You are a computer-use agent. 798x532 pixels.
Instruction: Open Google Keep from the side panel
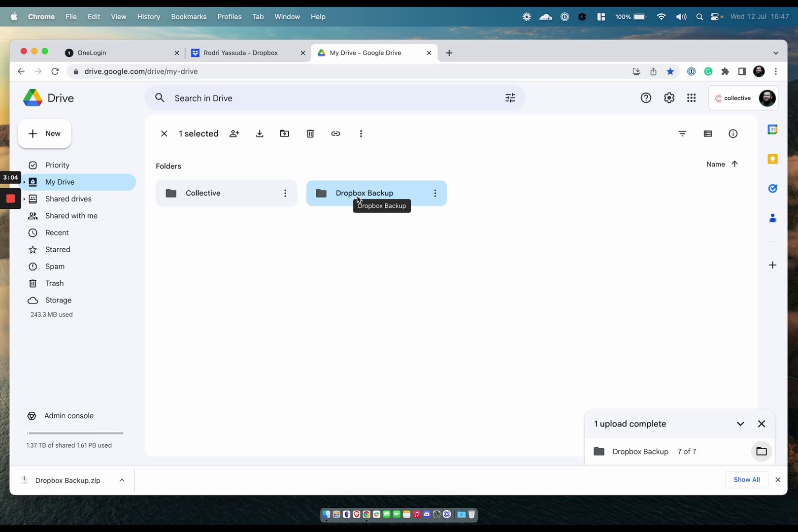pyautogui.click(x=772, y=159)
